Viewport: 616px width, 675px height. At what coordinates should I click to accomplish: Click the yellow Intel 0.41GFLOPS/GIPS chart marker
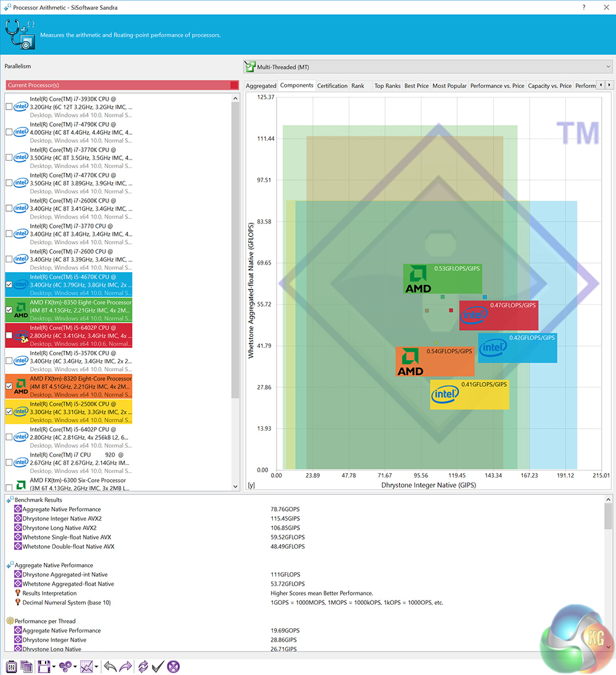pos(469,394)
